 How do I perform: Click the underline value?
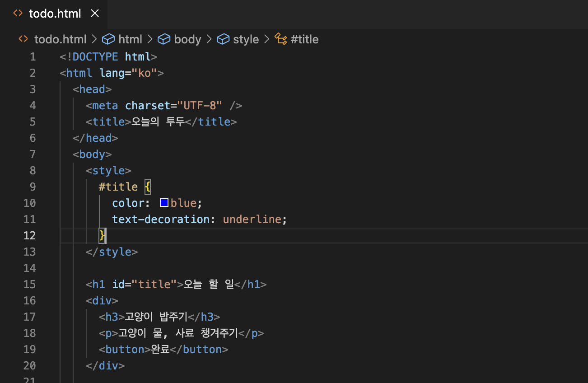(x=252, y=220)
